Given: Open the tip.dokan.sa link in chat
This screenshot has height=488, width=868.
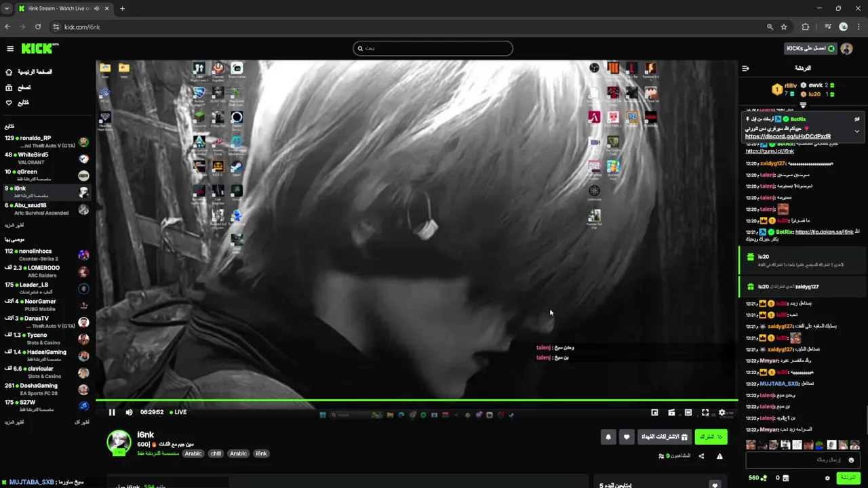Looking at the screenshot, I should (x=824, y=232).
